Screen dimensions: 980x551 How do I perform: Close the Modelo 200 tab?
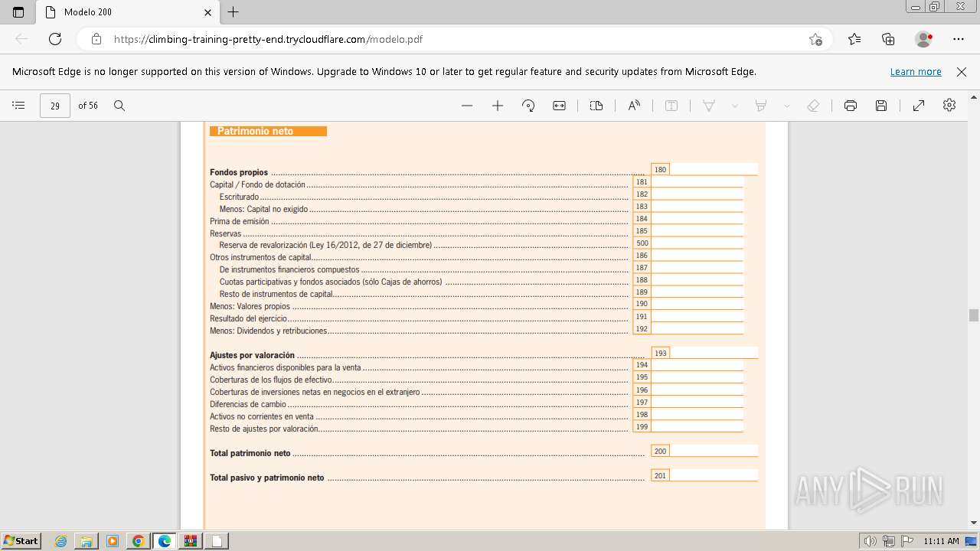(208, 12)
